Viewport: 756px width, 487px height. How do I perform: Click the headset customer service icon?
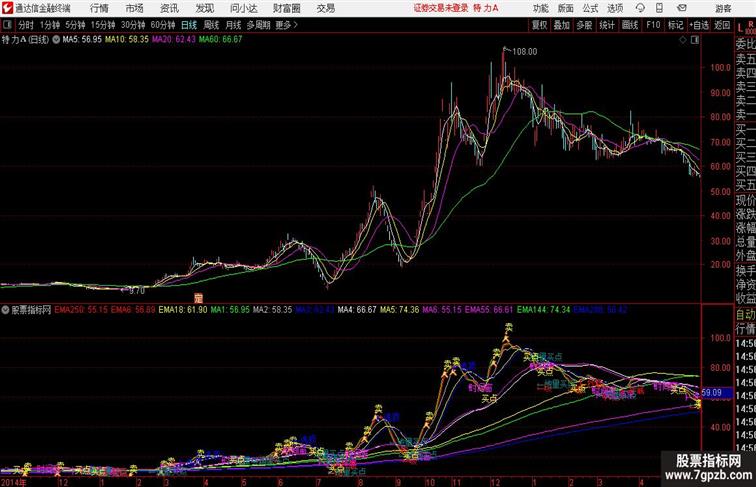click(640, 8)
